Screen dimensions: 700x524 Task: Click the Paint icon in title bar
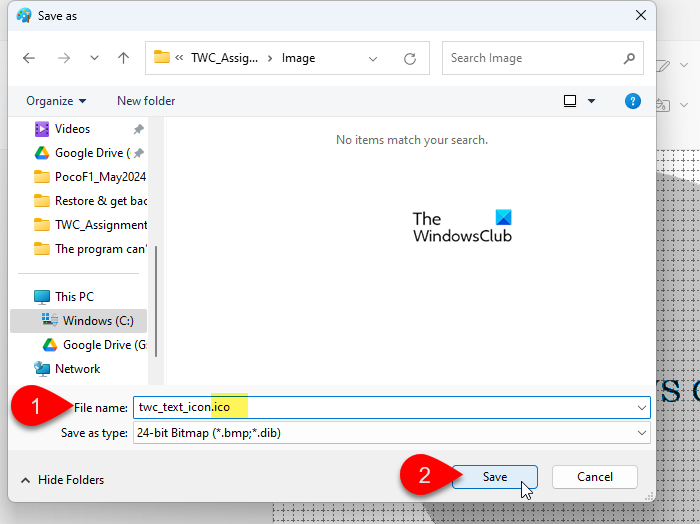[24, 16]
